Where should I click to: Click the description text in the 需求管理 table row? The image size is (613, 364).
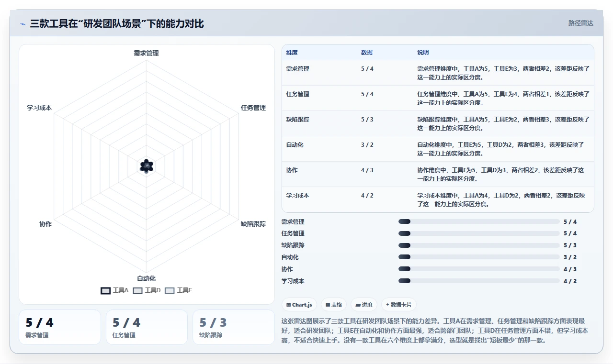[x=503, y=73]
